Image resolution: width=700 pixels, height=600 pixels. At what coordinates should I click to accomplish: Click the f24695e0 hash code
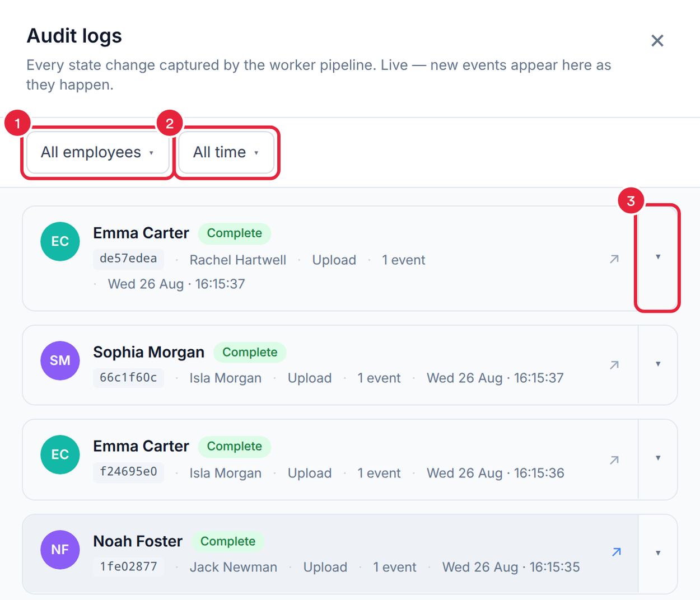tap(128, 472)
